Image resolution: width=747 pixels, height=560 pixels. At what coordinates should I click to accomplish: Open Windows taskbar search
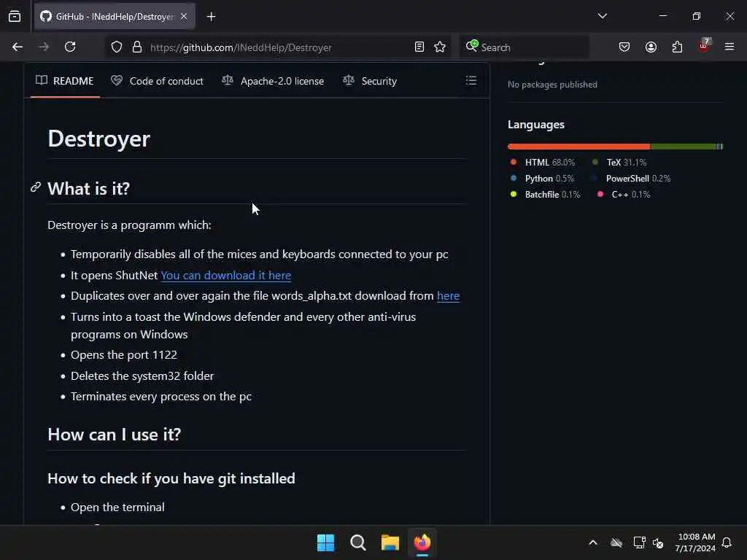click(x=357, y=542)
